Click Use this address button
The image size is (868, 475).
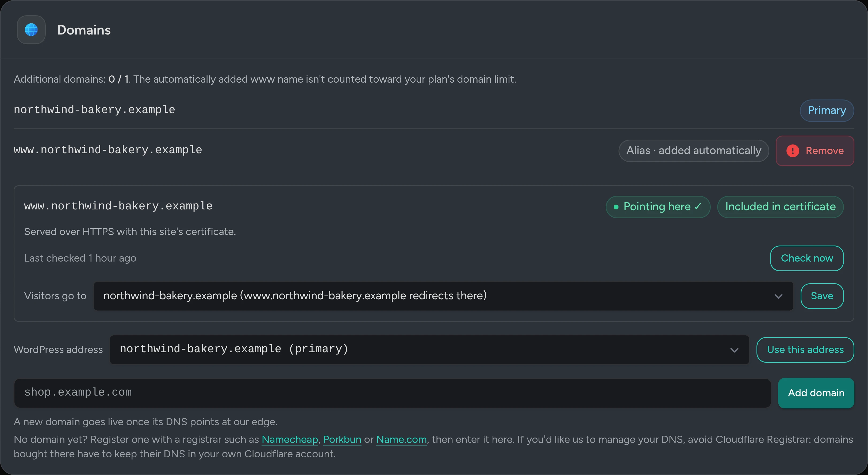805,350
